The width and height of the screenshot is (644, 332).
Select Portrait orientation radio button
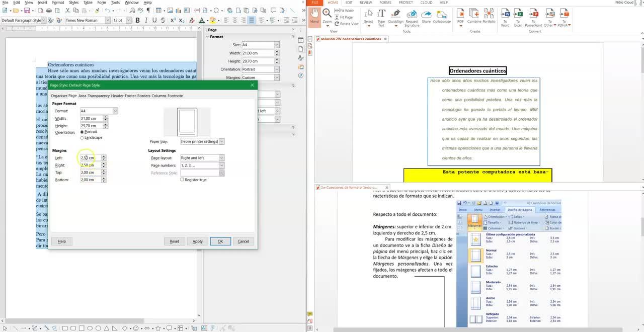(83, 132)
